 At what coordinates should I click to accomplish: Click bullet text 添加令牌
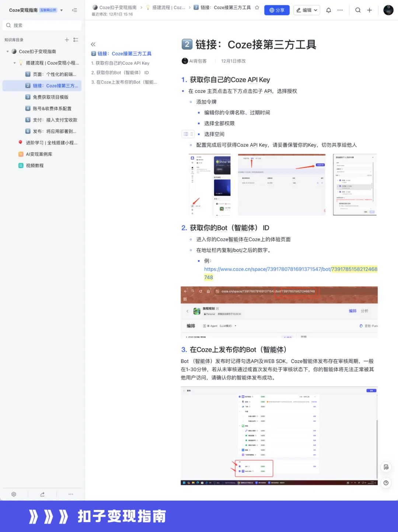[206, 102]
